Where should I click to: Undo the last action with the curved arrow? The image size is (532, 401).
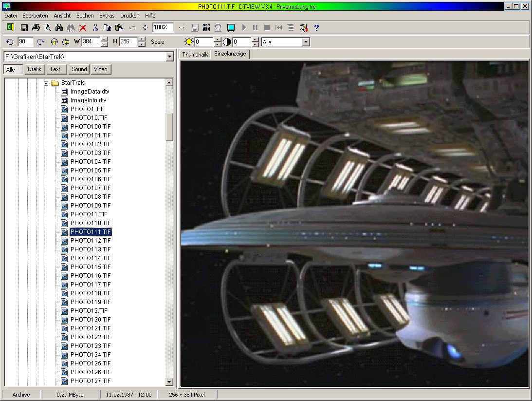(132, 28)
